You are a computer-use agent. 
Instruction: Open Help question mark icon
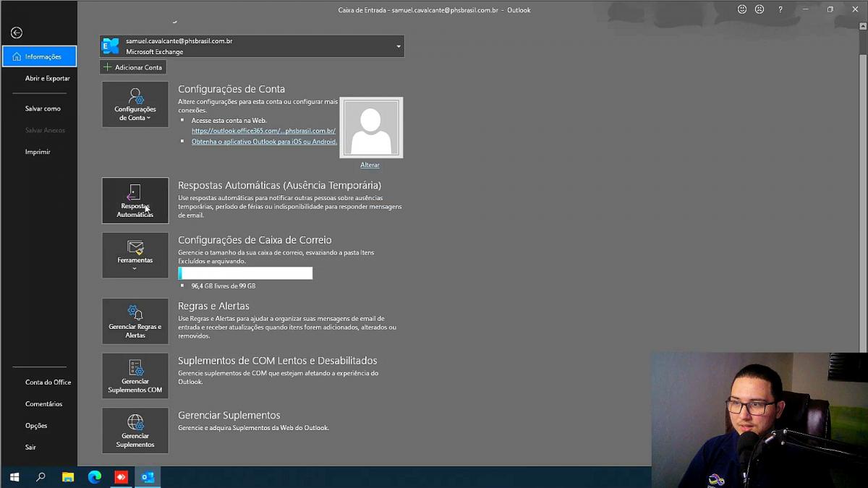pos(780,9)
